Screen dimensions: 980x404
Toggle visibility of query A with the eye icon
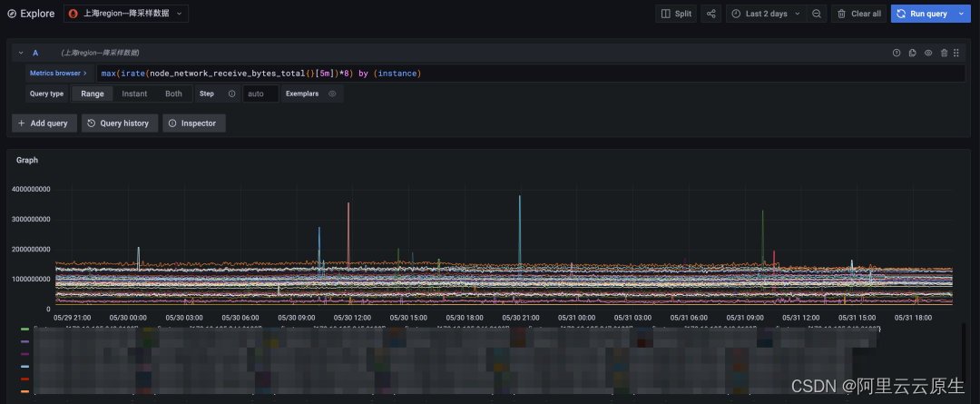point(928,54)
